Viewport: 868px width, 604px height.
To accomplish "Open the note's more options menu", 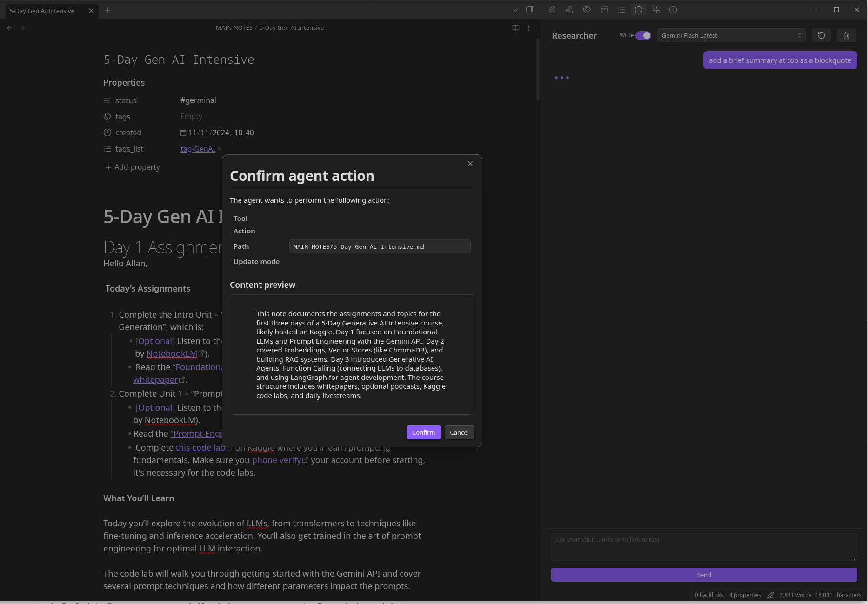I will pos(529,28).
